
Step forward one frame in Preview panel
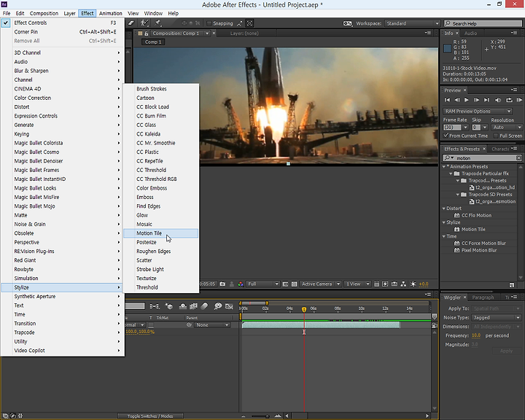476,100
